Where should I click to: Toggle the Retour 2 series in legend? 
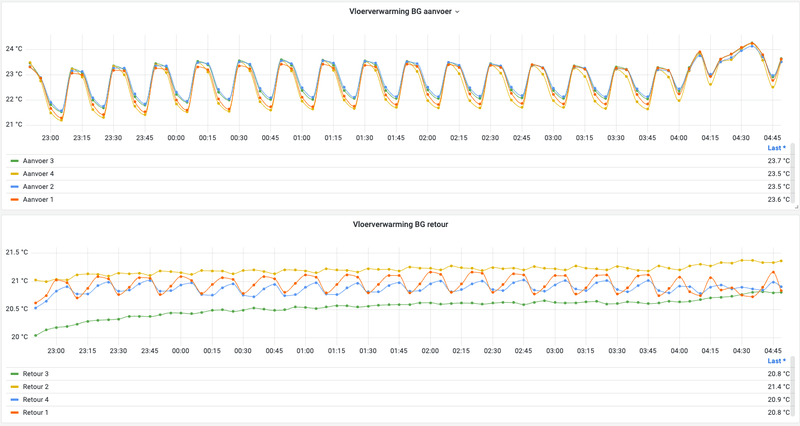(36, 387)
